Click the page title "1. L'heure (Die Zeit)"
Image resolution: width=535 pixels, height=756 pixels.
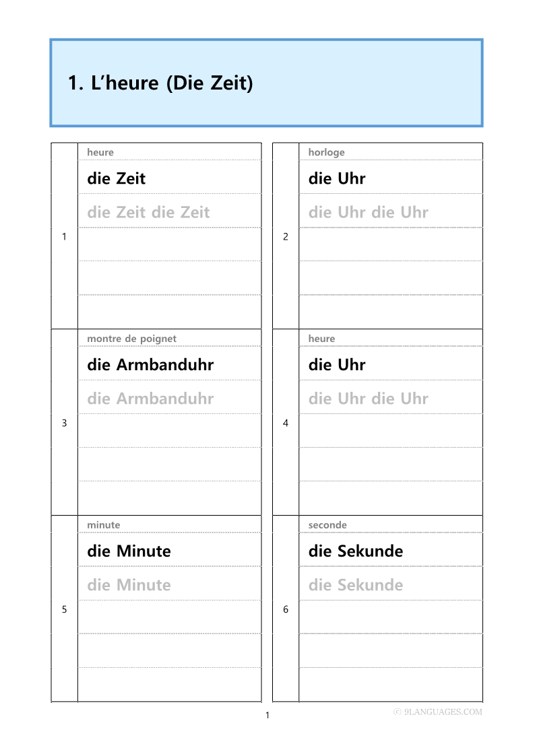[160, 83]
